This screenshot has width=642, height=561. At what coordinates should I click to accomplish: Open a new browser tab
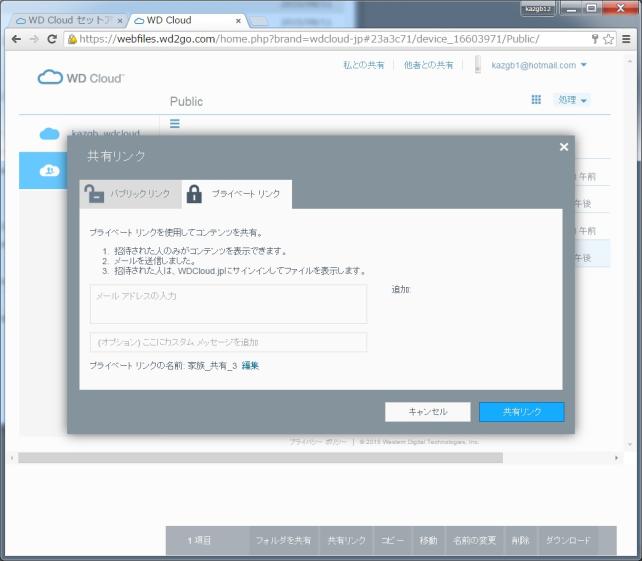(258, 20)
